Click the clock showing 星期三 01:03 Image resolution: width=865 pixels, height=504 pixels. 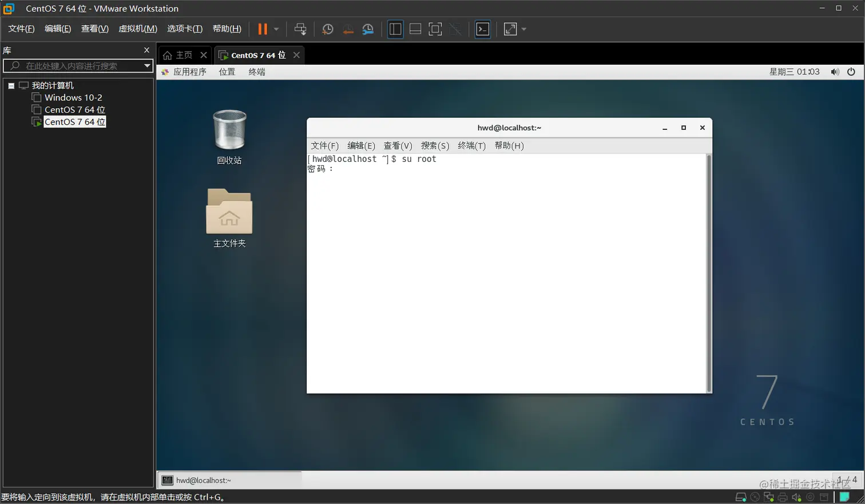point(794,72)
